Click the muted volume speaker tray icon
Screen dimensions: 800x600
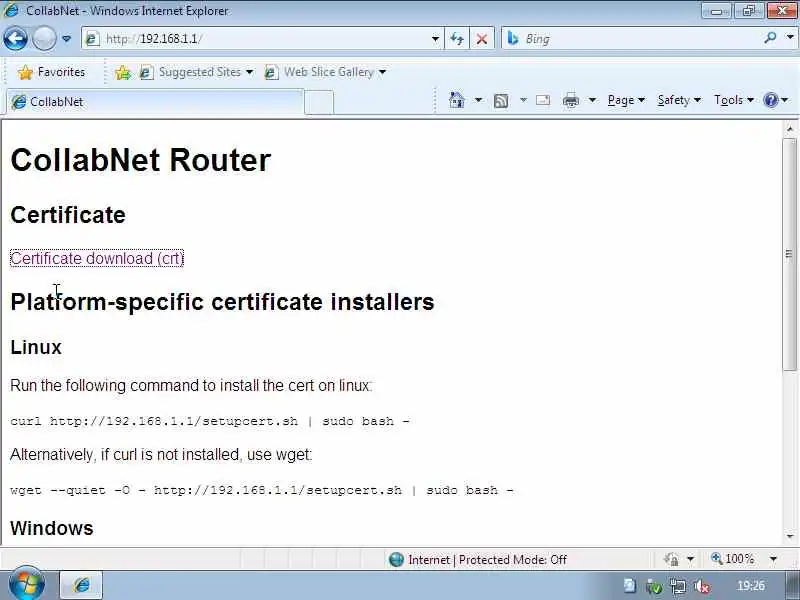(702, 587)
